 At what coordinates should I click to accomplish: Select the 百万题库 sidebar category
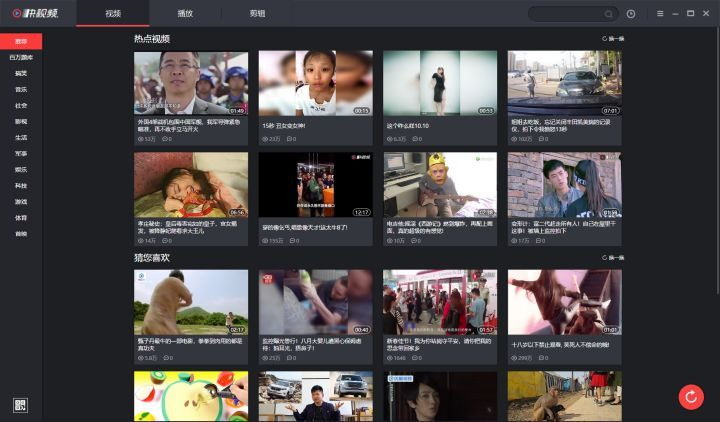[x=21, y=57]
